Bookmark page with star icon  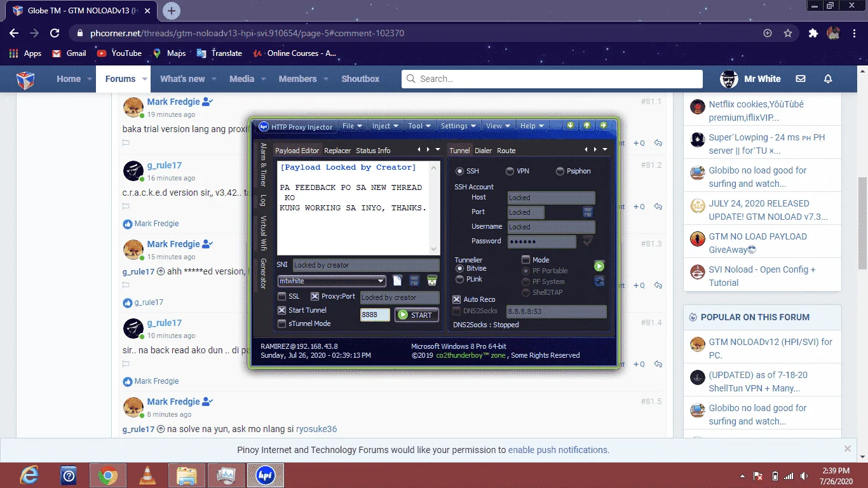(x=788, y=33)
